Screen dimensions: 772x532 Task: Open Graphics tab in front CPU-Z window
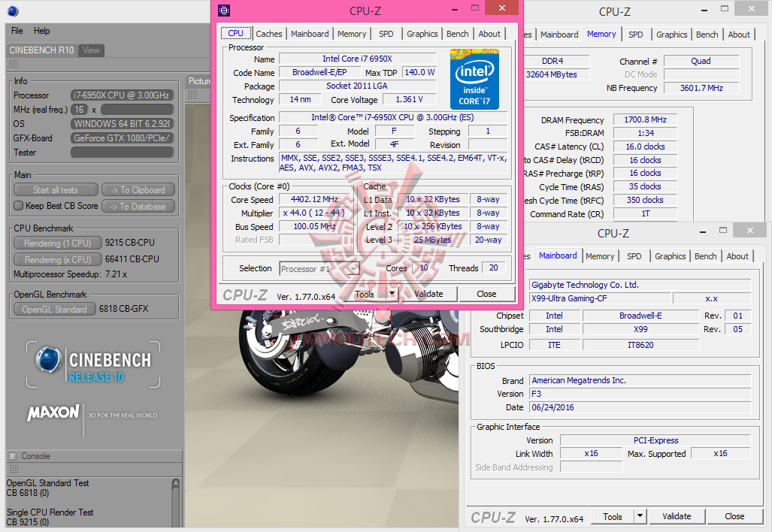[422, 34]
